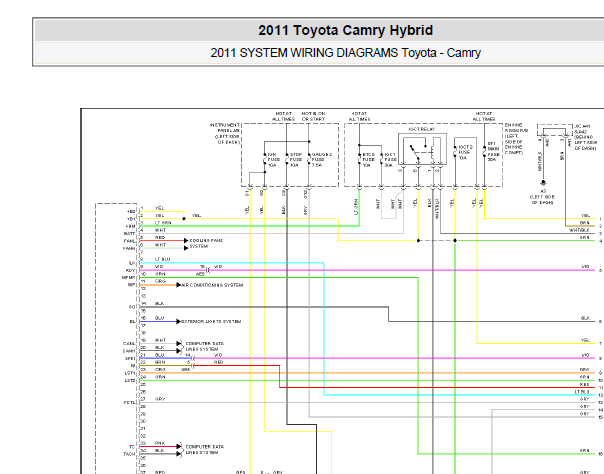The width and height of the screenshot is (604, 474).
Task: Click the FANH terminal label
Action: (x=129, y=249)
